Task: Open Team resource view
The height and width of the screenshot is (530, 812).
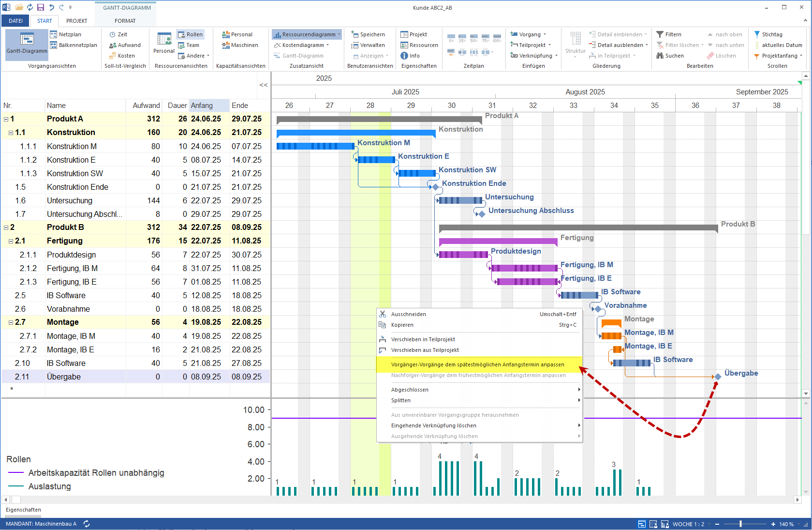Action: [189, 45]
